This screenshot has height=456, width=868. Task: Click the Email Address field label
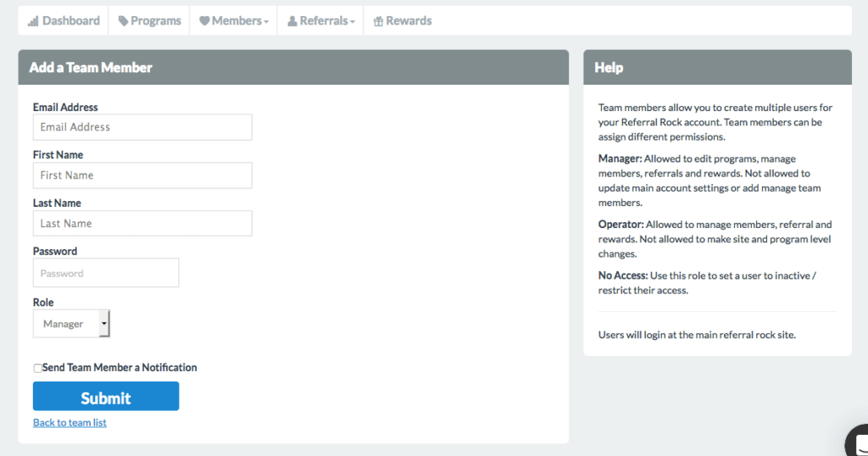click(65, 108)
